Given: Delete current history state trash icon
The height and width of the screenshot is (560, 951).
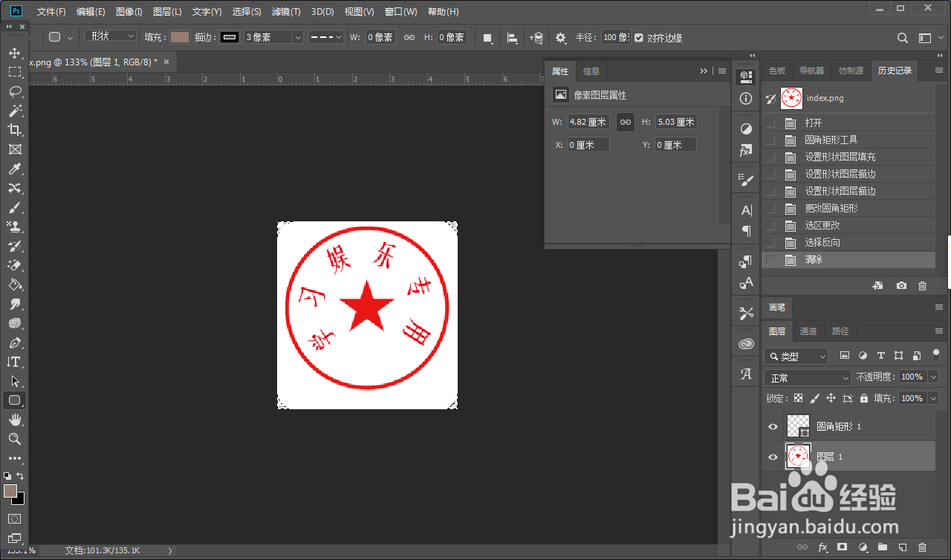Looking at the screenshot, I should (x=923, y=285).
